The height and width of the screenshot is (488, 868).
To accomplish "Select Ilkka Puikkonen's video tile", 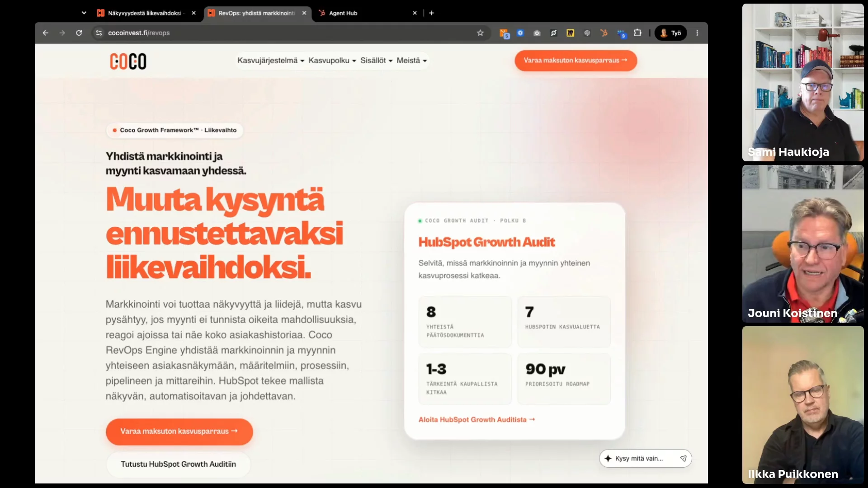I will tap(803, 405).
